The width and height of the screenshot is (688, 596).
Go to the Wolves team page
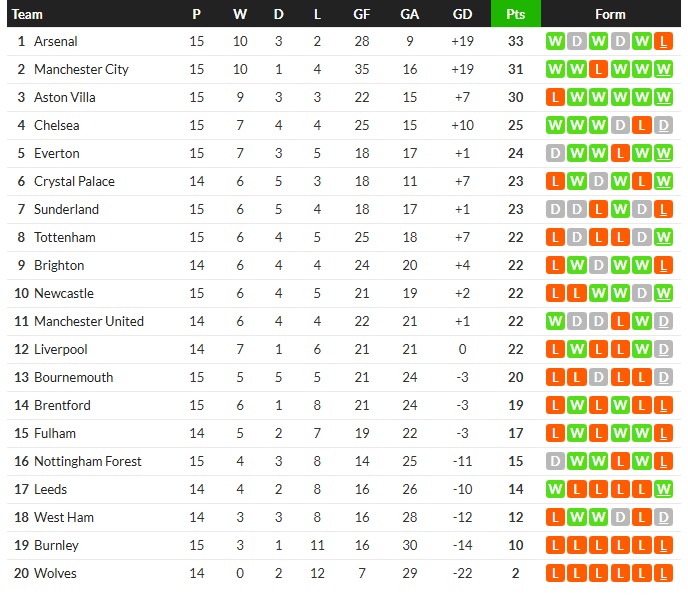55,574
